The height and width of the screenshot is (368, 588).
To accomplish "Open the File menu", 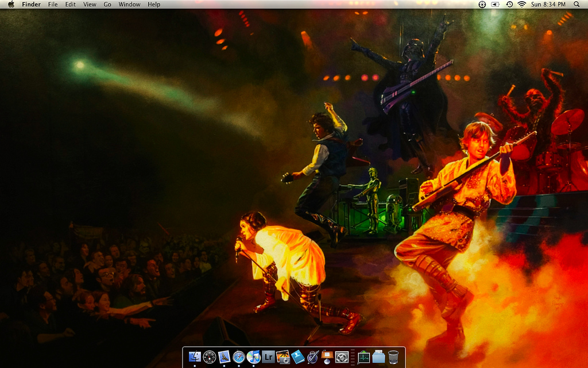I will [x=53, y=5].
